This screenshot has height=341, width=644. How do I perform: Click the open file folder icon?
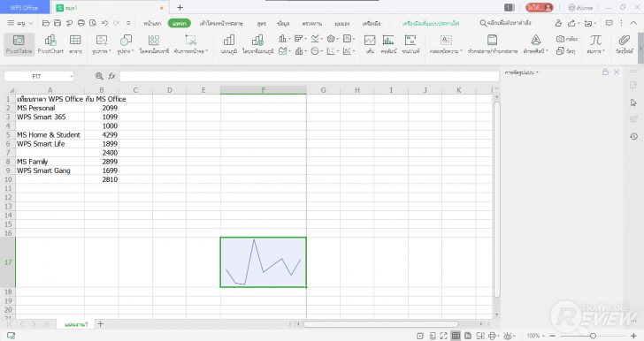point(46,23)
